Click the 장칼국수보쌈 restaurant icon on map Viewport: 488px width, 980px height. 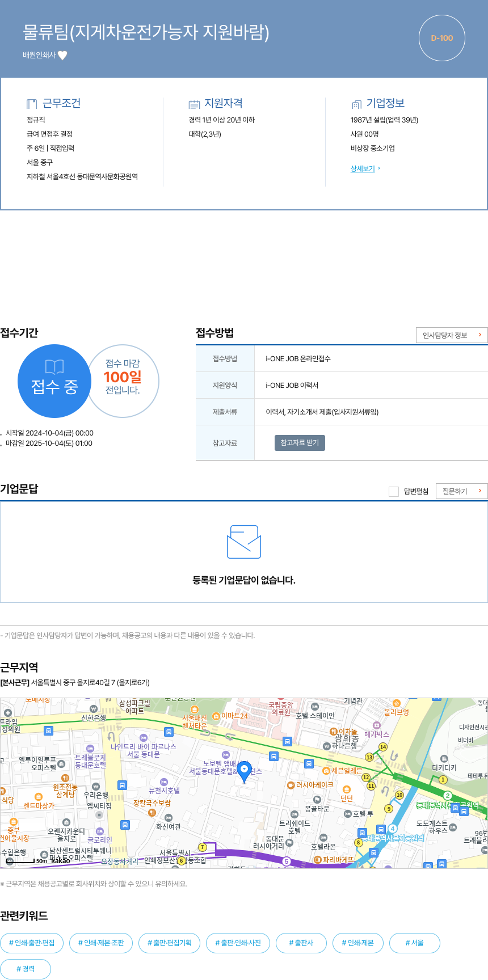point(152,813)
